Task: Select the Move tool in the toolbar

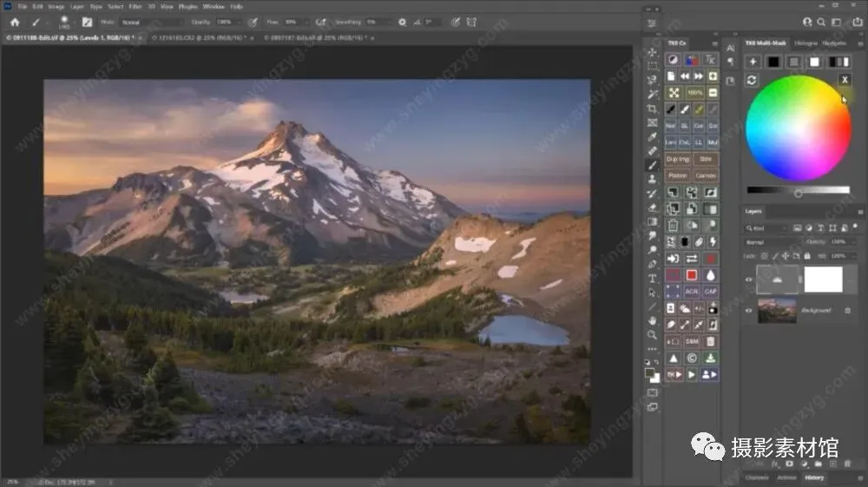Action: point(653,52)
